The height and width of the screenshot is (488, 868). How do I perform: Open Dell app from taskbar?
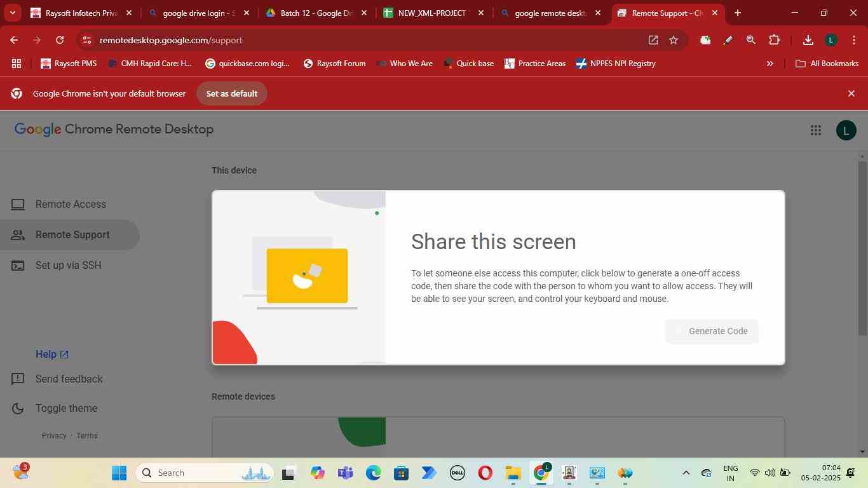point(457,473)
